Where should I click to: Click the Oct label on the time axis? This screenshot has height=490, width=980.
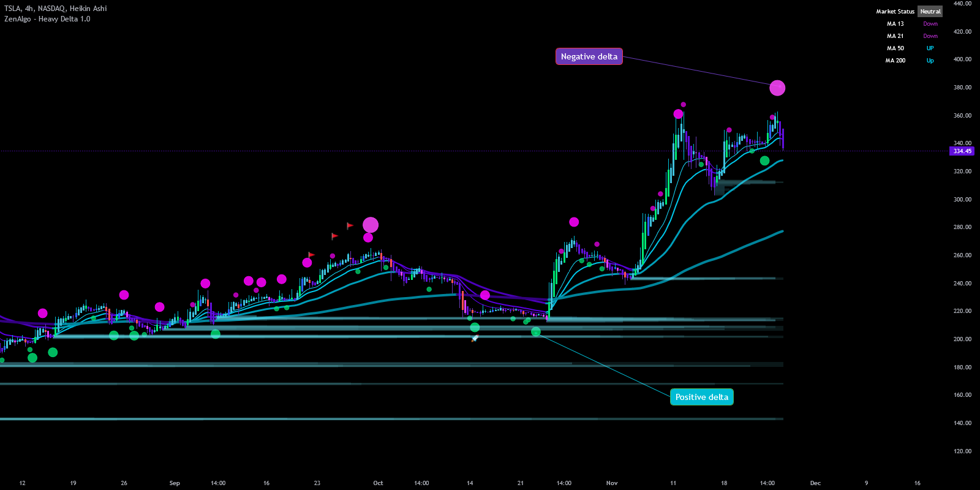tap(378, 483)
